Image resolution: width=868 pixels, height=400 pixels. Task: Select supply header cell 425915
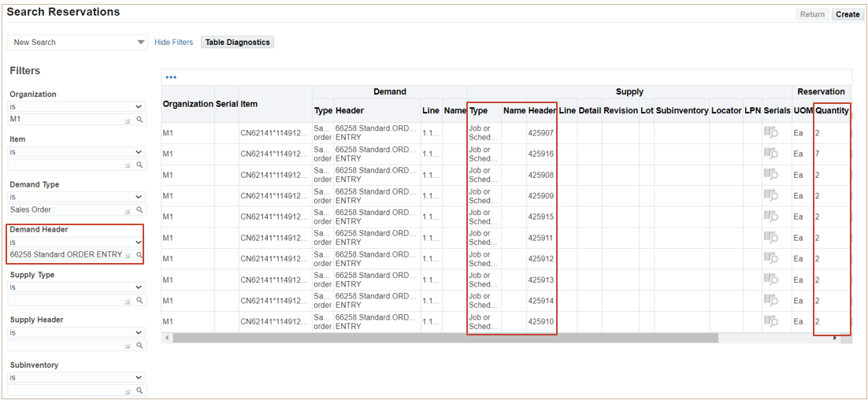pos(541,217)
